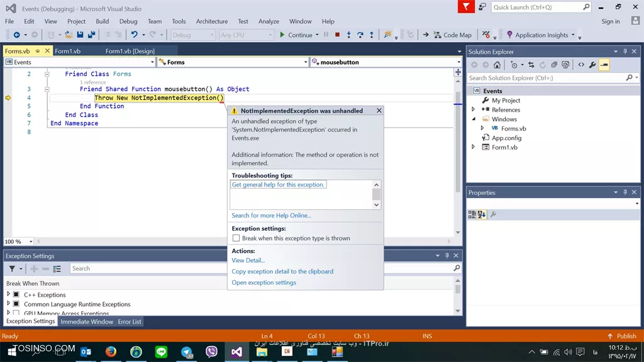Click the Step Into arrow icon
This screenshot has height=362, width=644.
348,35
